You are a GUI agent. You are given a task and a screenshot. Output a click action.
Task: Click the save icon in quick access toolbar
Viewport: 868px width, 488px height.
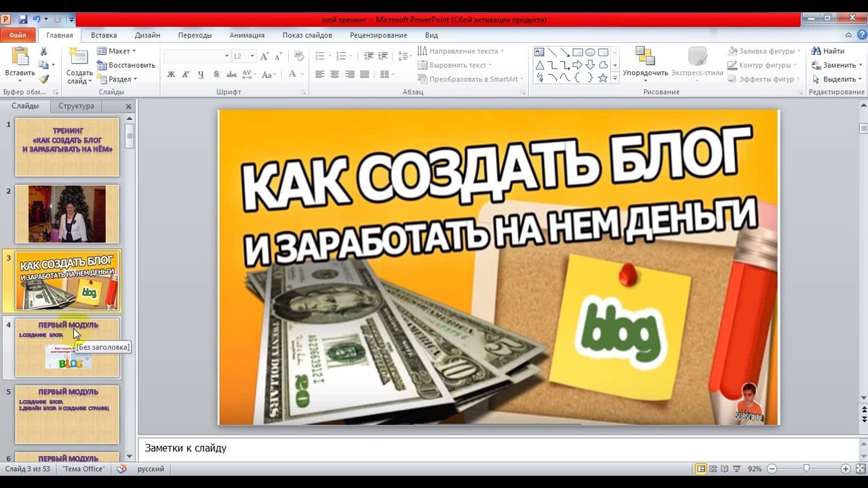(22, 20)
